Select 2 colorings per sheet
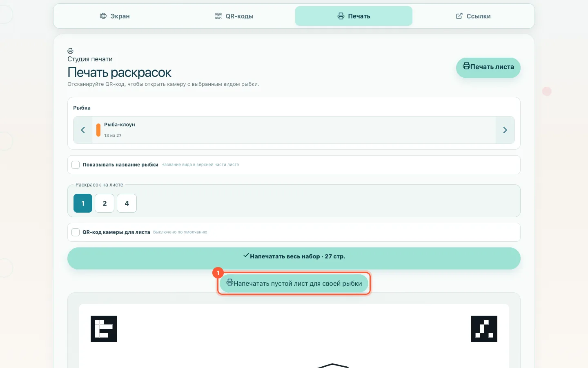The image size is (588, 368). tap(105, 203)
